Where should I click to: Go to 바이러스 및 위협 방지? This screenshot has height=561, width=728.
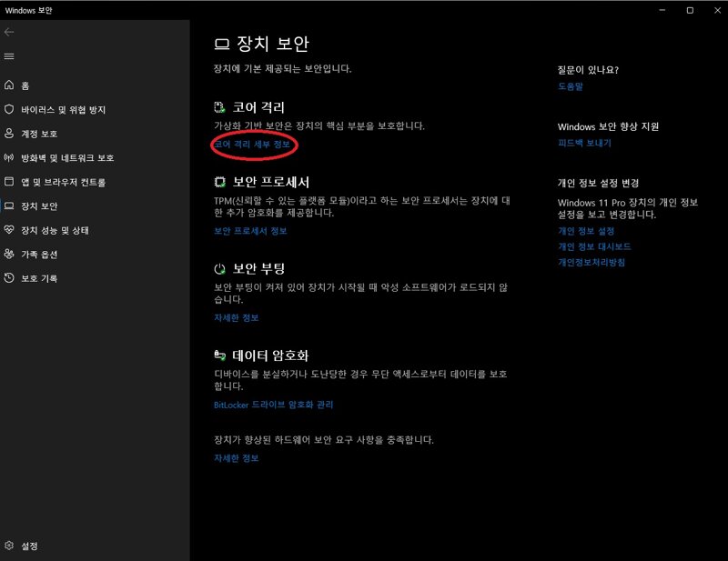click(x=63, y=109)
